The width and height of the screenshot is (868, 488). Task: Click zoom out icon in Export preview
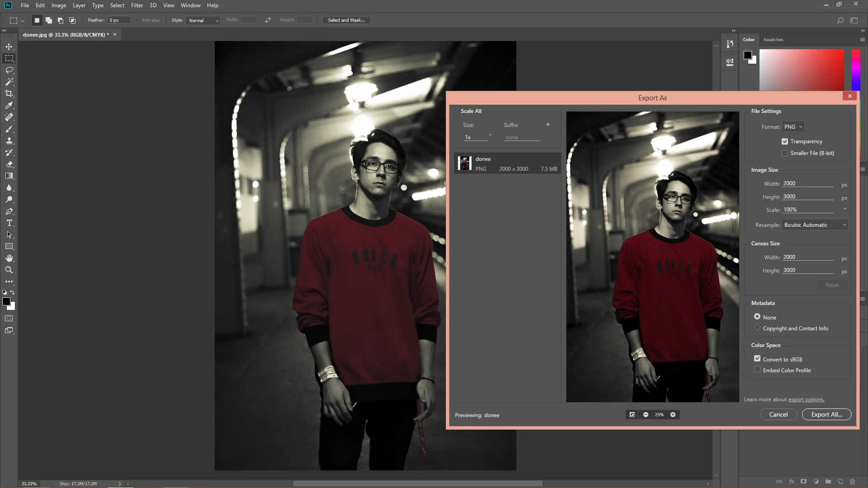click(646, 414)
